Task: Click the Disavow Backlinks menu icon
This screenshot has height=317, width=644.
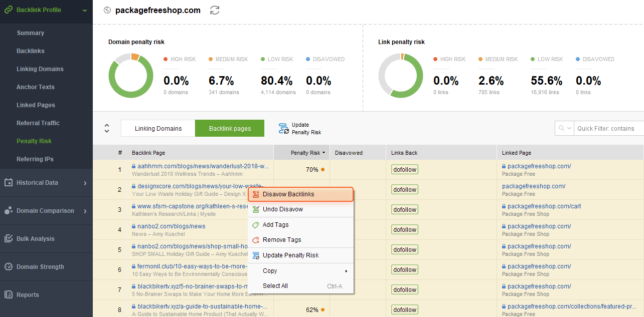Action: [x=256, y=194]
